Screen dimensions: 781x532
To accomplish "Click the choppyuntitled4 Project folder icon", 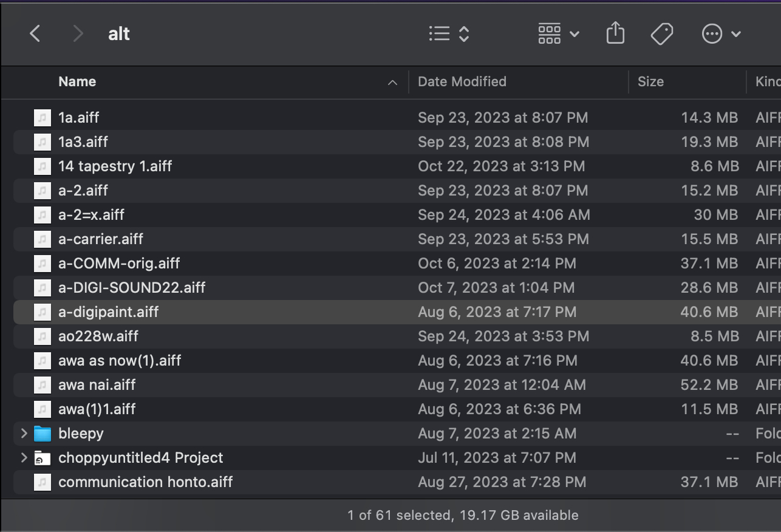I will click(43, 458).
